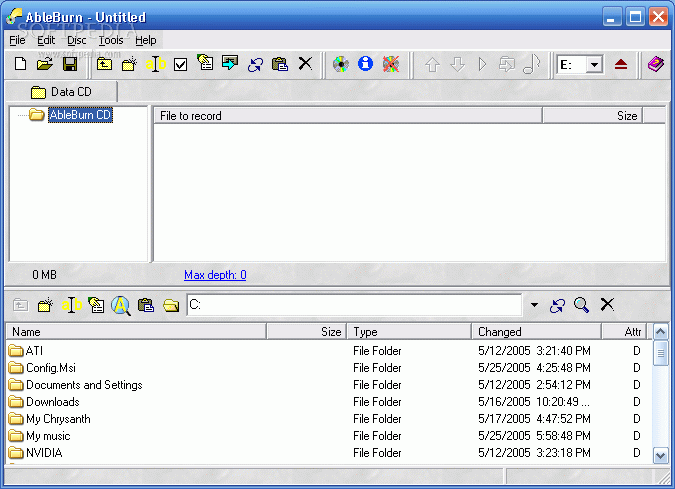Sort compilation by Size column header
675x489 pixels.
[593, 116]
